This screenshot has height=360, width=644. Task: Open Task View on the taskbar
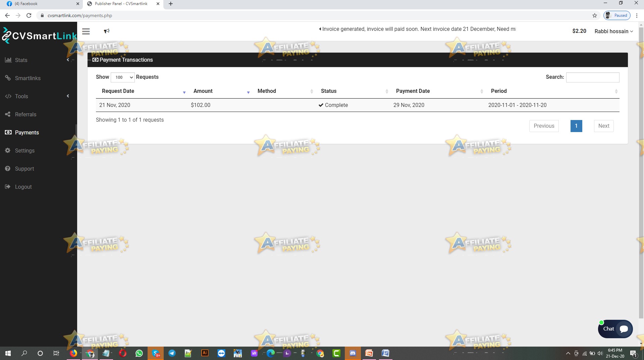(56, 353)
